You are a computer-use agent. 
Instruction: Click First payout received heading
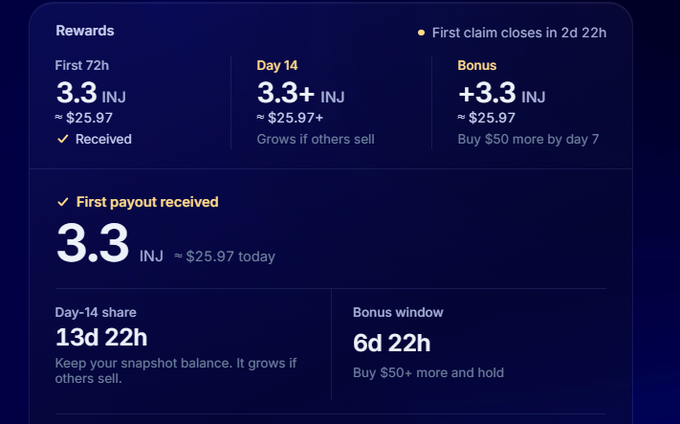coord(147,202)
